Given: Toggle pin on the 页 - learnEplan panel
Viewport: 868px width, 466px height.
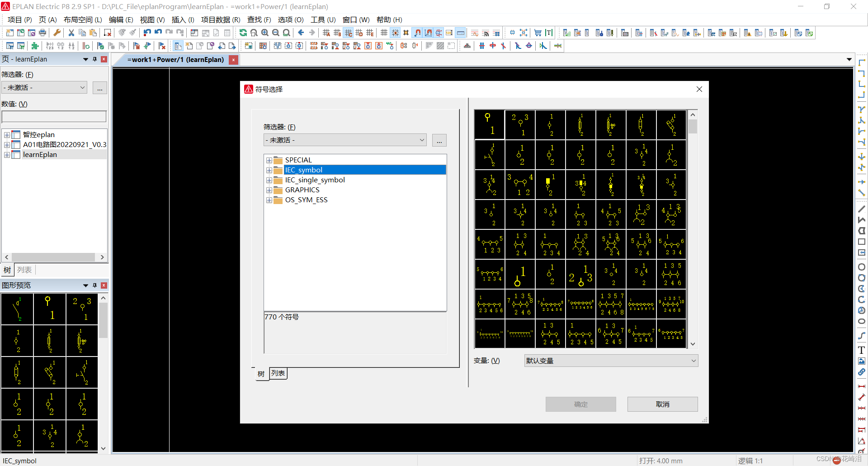Looking at the screenshot, I should pyautogui.click(x=94, y=59).
